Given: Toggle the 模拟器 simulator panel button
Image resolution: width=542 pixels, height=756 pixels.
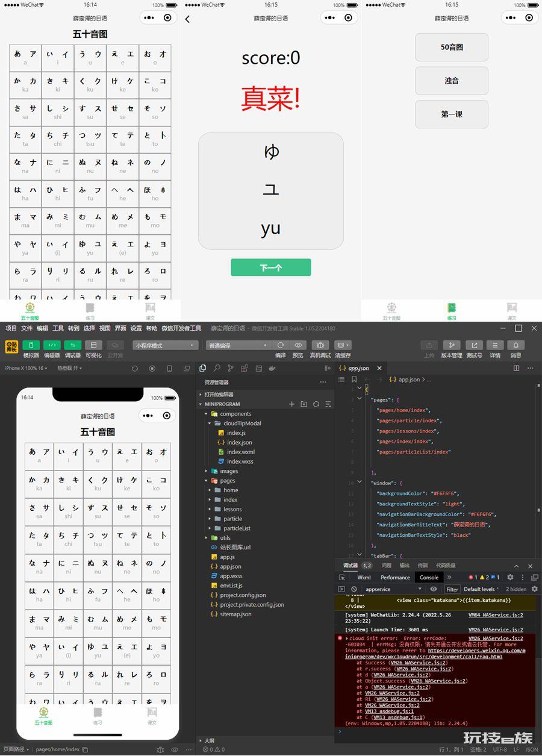Looking at the screenshot, I should click(31, 345).
